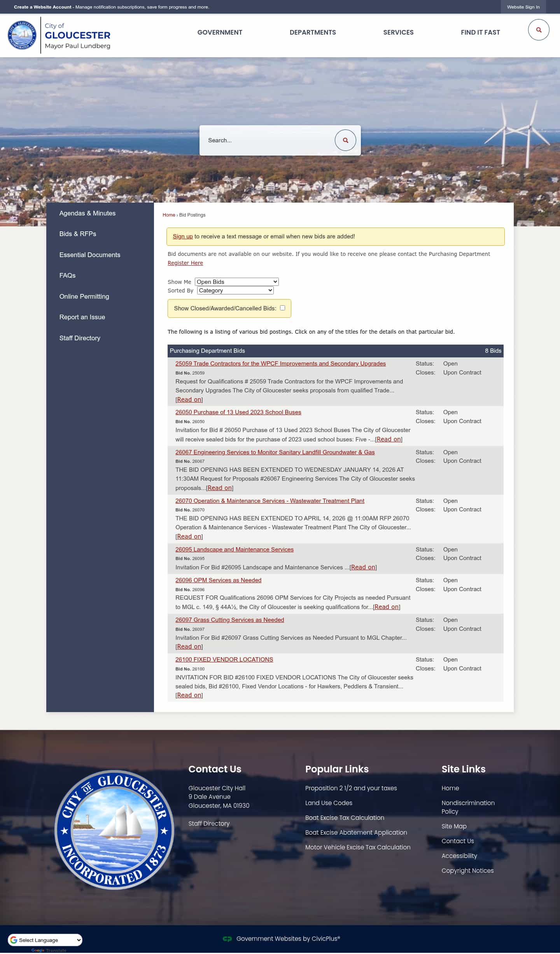560x954 pixels.
Task: Open bid 25059 Trade Contractors WPCF Improvements
Action: click(280, 364)
